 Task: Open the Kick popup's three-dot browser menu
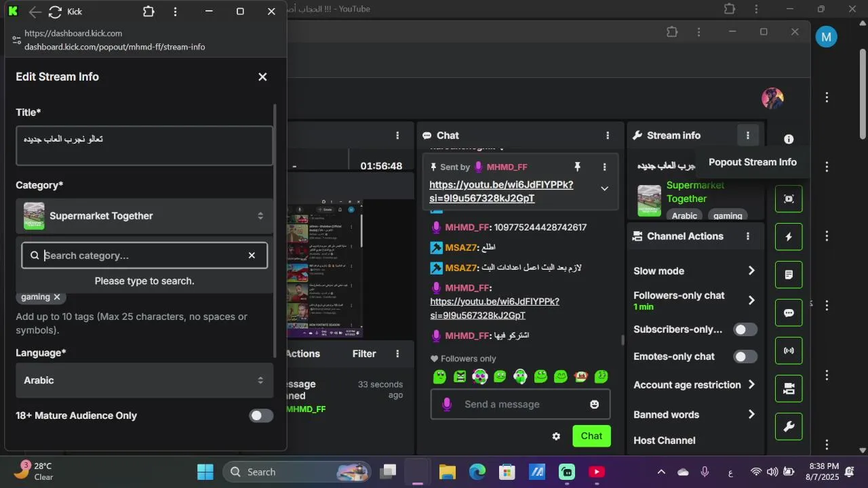pyautogui.click(x=176, y=12)
